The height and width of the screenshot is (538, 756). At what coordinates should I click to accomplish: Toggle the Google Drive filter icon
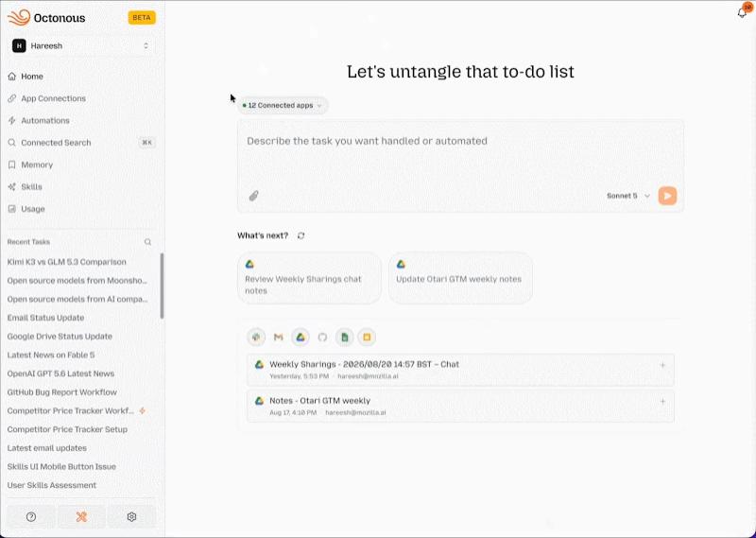301,338
